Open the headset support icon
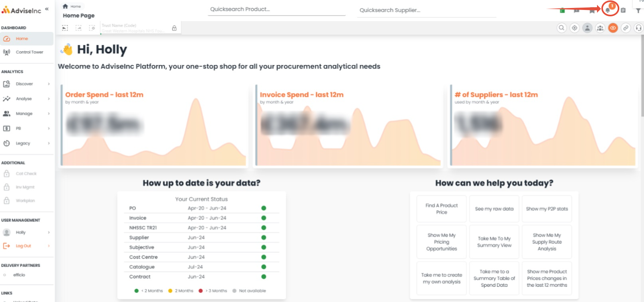Image resolution: width=644 pixels, height=302 pixels. tap(638, 28)
